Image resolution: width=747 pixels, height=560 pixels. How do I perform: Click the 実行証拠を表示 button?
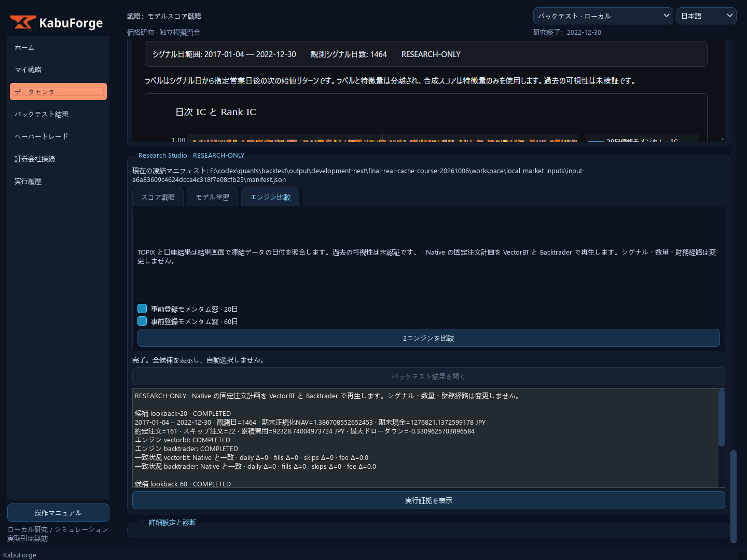tap(428, 500)
